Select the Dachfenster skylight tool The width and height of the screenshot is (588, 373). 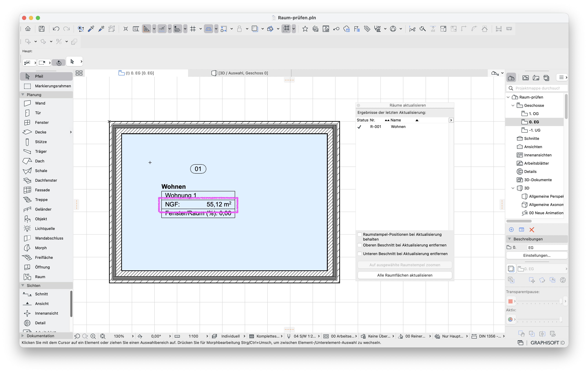(46, 180)
